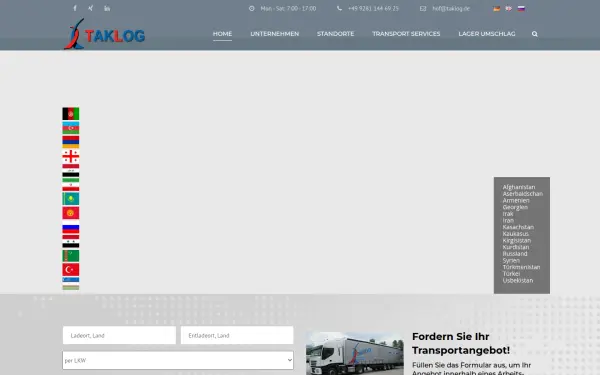Open the UNTERNEHMEN menu
Screen dimensions: 600x375
pos(275,34)
